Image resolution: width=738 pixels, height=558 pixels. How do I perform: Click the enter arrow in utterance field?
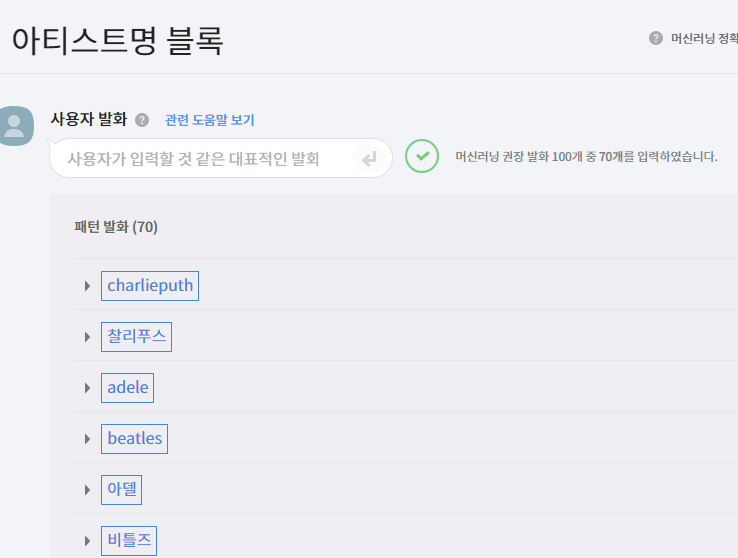pos(369,159)
